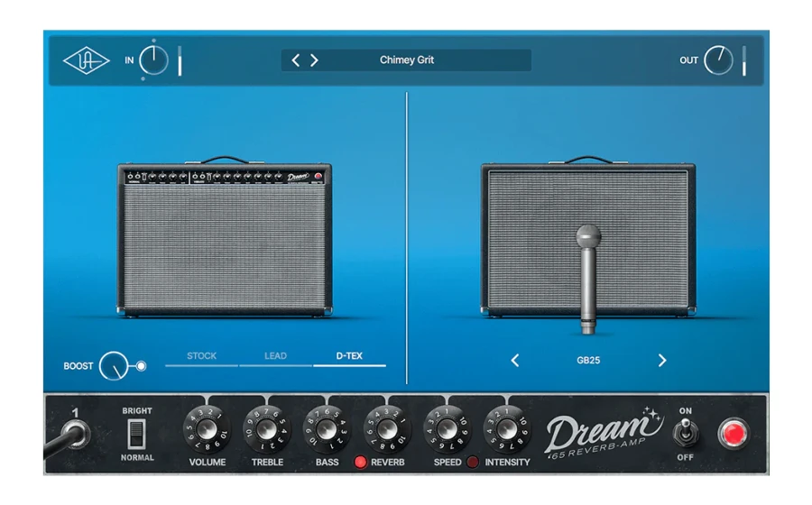Click the Dream '65 Reverb-Amp logo
The width and height of the screenshot is (812, 505).
tap(603, 434)
